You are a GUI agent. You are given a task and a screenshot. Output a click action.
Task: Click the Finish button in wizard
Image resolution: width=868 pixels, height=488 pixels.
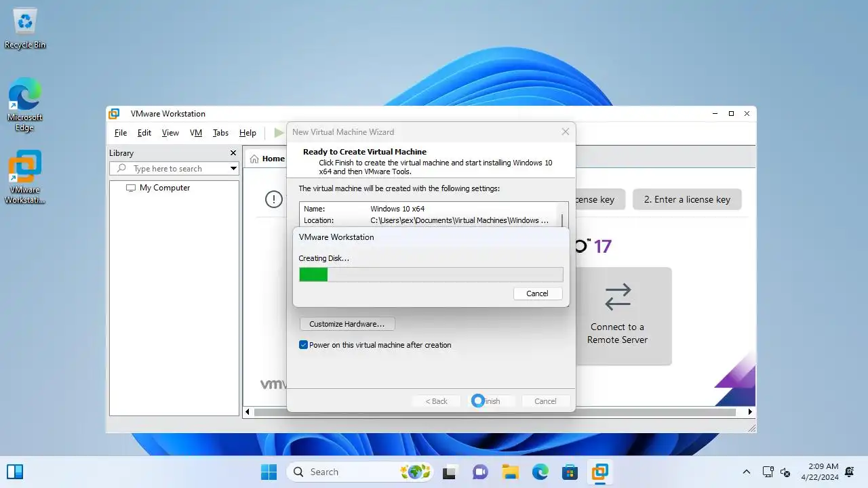(491, 401)
